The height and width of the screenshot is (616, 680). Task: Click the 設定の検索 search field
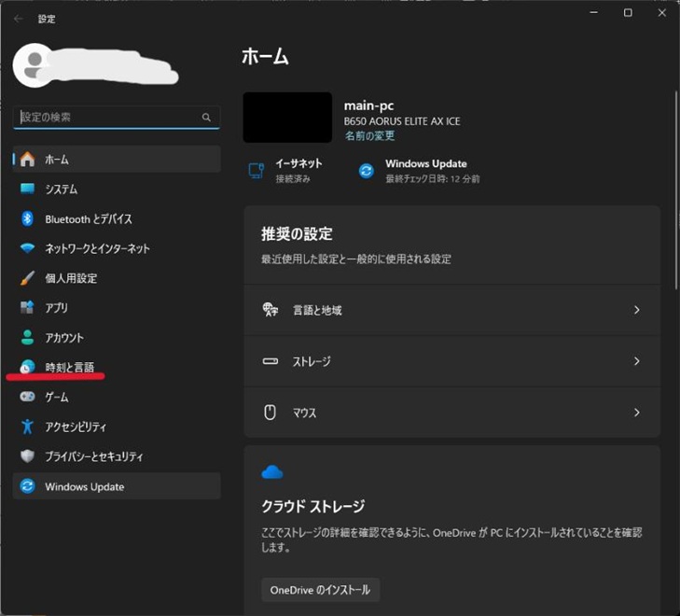pos(107,118)
